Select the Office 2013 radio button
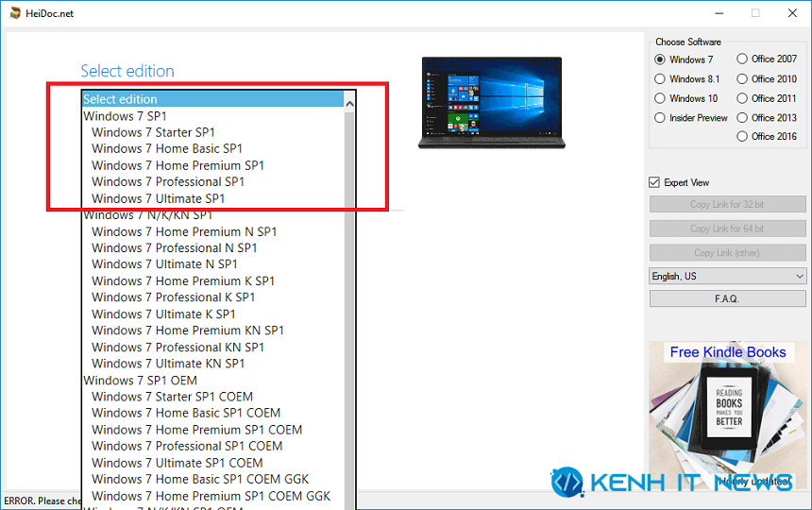Screen dimensions: 812x510 (x=742, y=118)
